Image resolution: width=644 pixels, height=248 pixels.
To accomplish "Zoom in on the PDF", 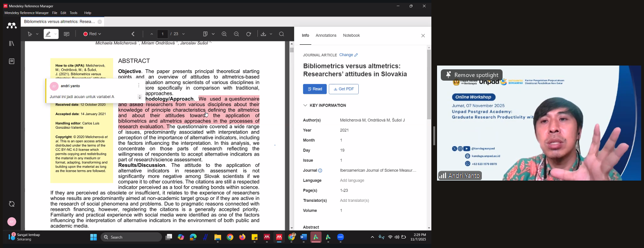I will pos(224,34).
